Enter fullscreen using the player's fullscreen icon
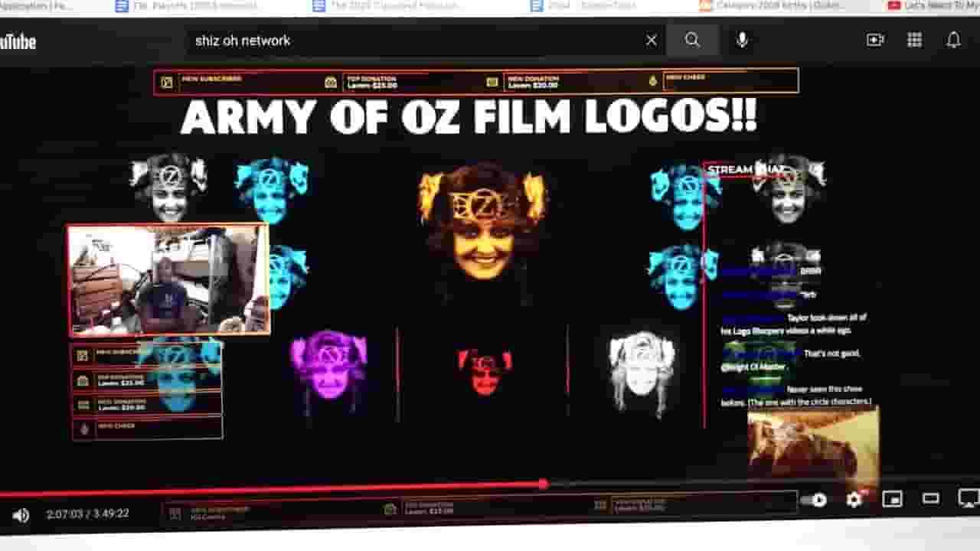The image size is (980, 551). click(x=969, y=499)
